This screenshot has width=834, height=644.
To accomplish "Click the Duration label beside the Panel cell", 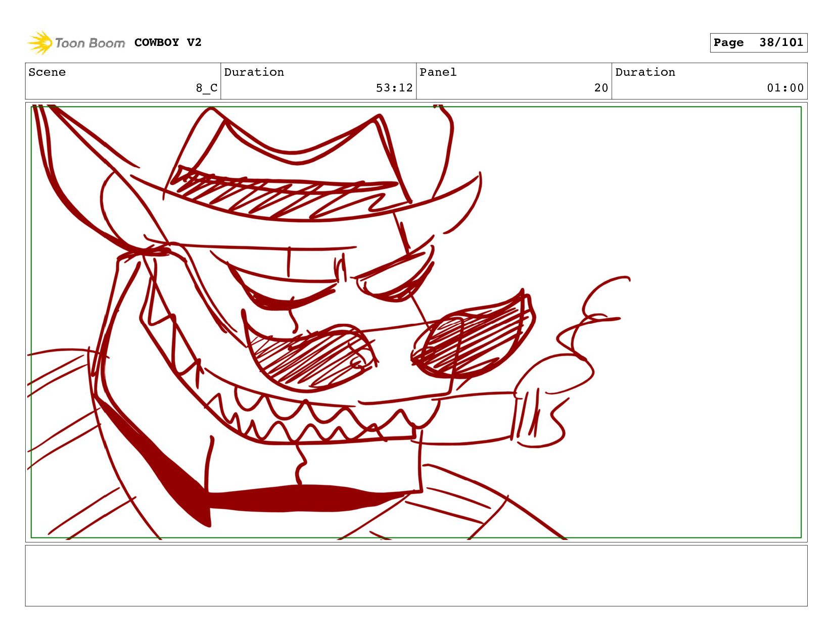I will click(x=645, y=72).
